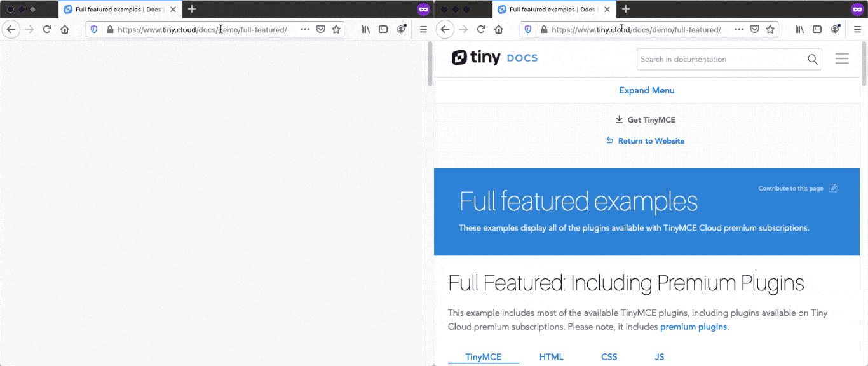Open page actions ellipsis in left window
The height and width of the screenshot is (366, 868).
(x=305, y=29)
